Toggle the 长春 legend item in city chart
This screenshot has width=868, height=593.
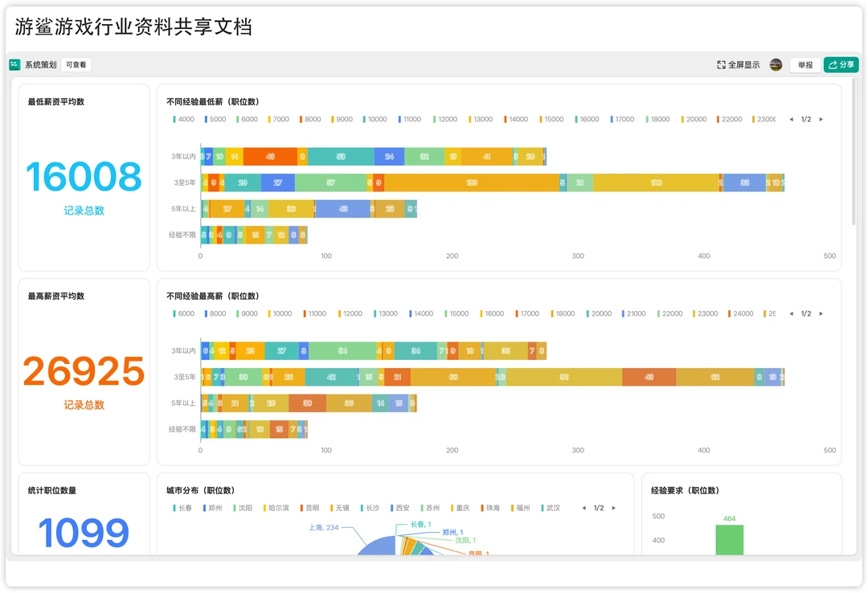pos(182,508)
